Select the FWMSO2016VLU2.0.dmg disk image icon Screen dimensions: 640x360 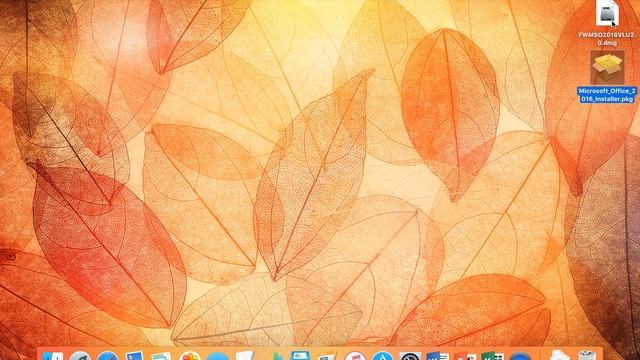click(607, 13)
